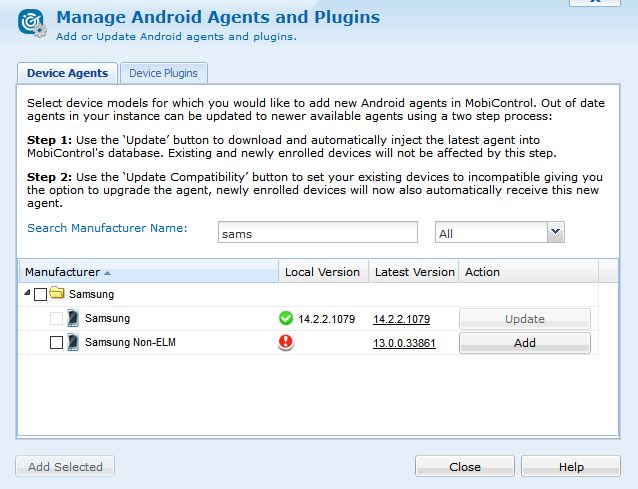Click the MobiControl agents icon in header
Image resolution: width=638 pixels, height=489 pixels.
tap(31, 24)
